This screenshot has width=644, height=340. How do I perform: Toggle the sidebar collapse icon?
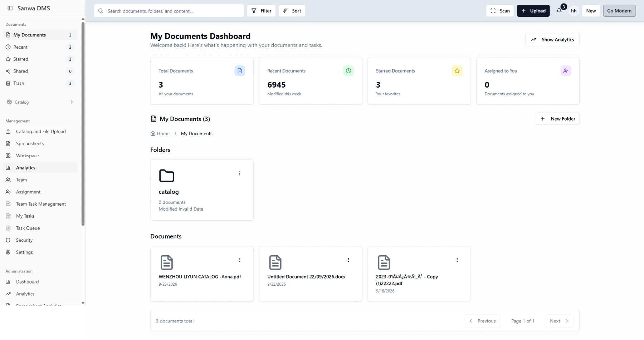[10, 8]
